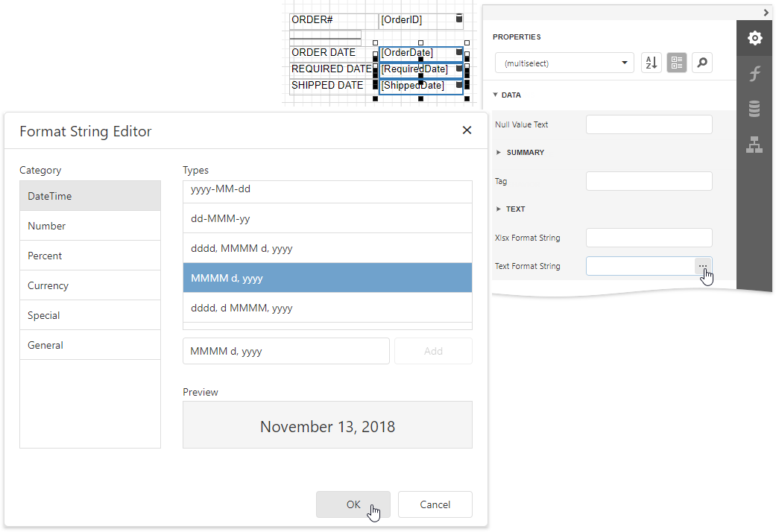Open the Report Explorer hierarchy tab
Image resolution: width=776 pixels, height=532 pixels.
(x=754, y=145)
